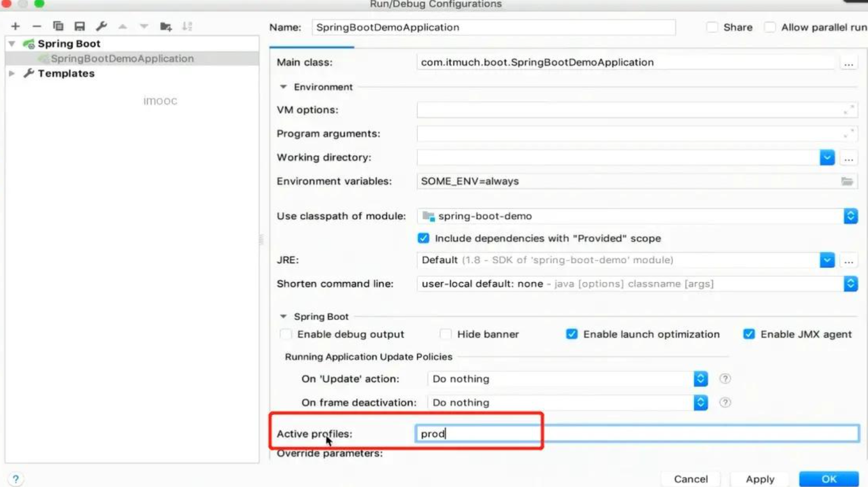The image size is (868, 487).
Task: Collapse the Environment section
Action: pyautogui.click(x=283, y=87)
